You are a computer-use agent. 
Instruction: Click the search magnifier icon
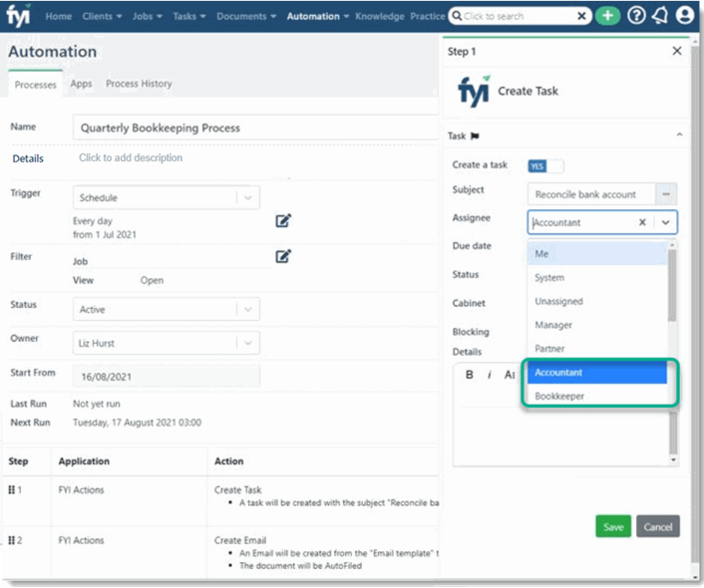pos(457,16)
